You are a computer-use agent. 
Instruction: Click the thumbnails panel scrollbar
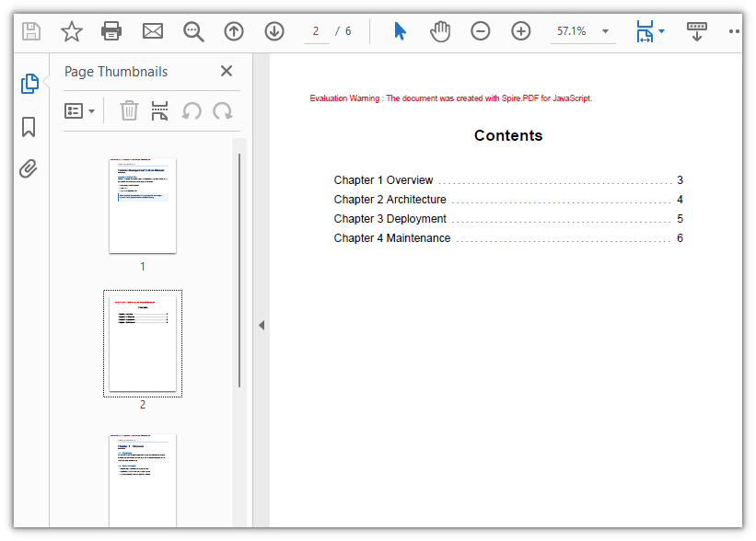(x=239, y=270)
